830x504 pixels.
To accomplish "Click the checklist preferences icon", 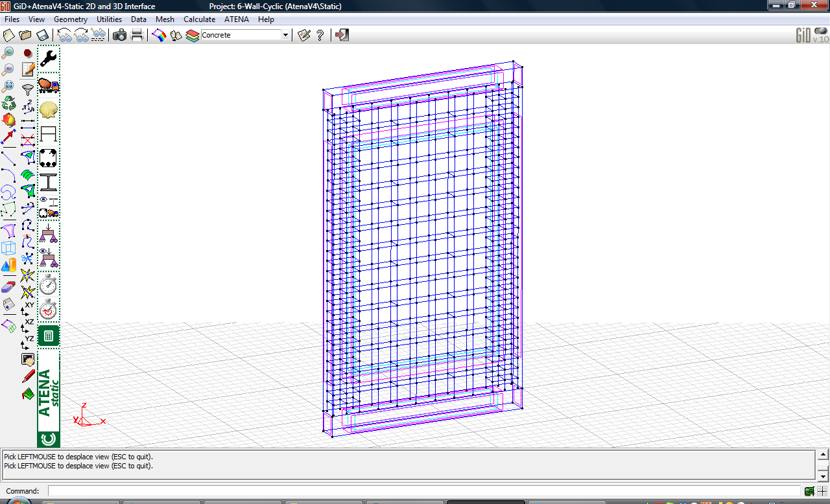I will tap(304, 35).
